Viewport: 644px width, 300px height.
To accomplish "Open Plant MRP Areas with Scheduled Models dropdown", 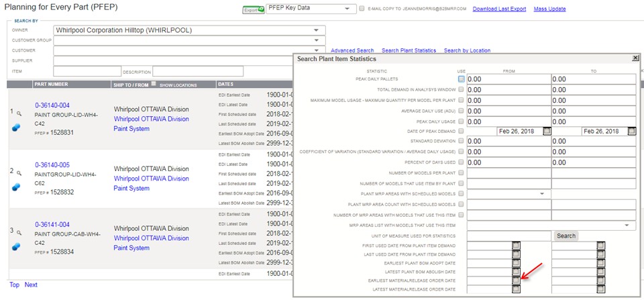I will coord(509,193).
